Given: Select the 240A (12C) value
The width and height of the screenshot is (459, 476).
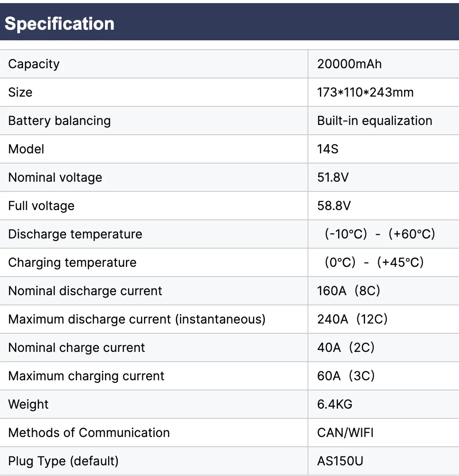Looking at the screenshot, I should 352,319.
